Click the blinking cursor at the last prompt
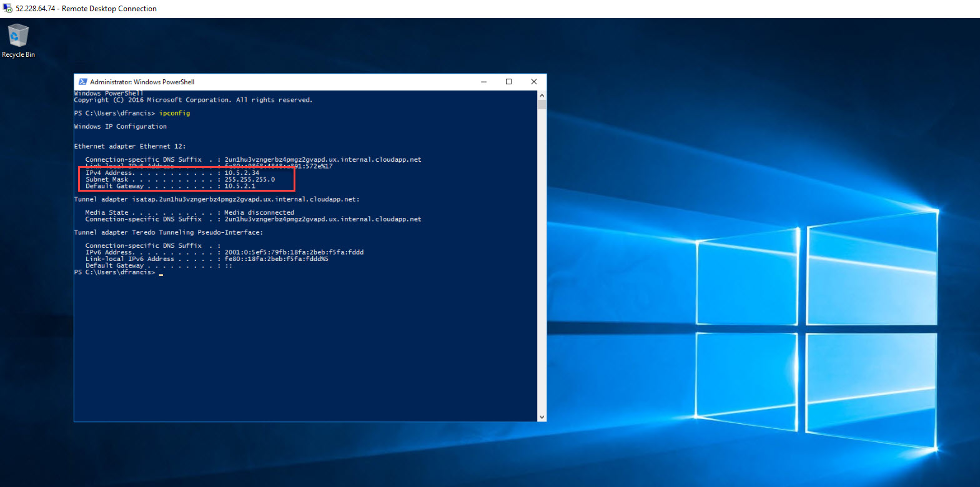Screen dimensions: 980x487 pos(161,273)
